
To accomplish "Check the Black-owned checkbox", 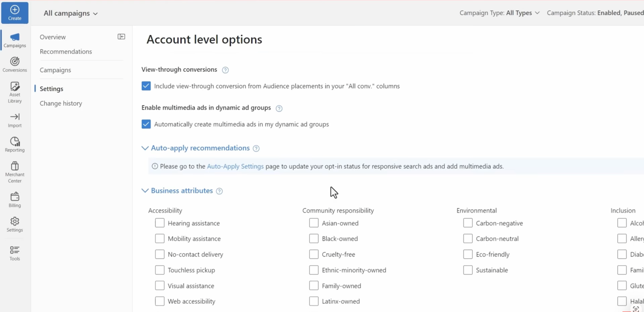I will pos(314,238).
